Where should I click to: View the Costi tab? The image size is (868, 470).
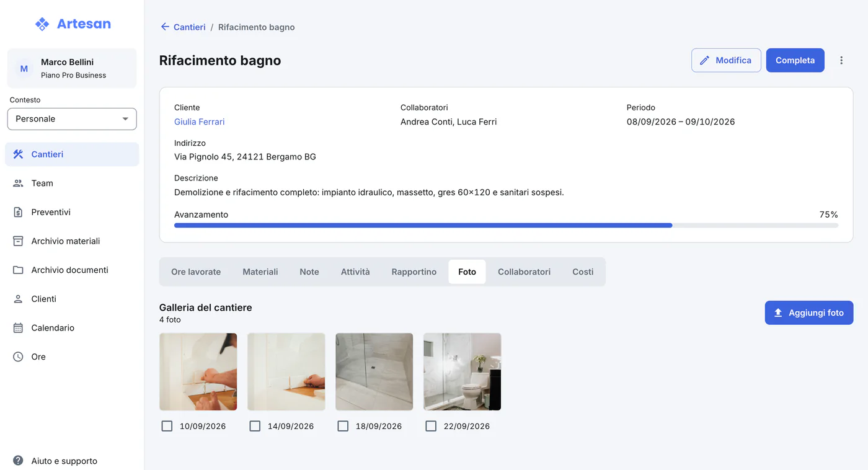tap(583, 272)
